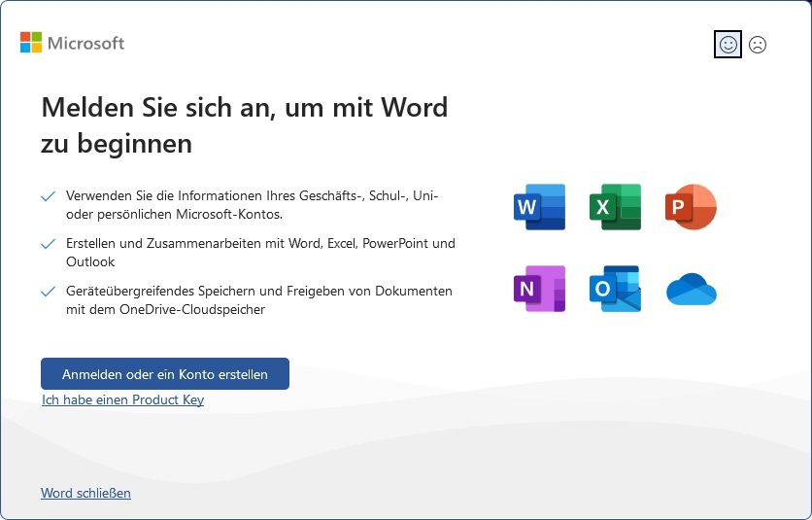The height and width of the screenshot is (520, 812).
Task: Click text 'Verwenden Sie die Informationen Ihres Geschäfts-'
Action: click(215, 196)
